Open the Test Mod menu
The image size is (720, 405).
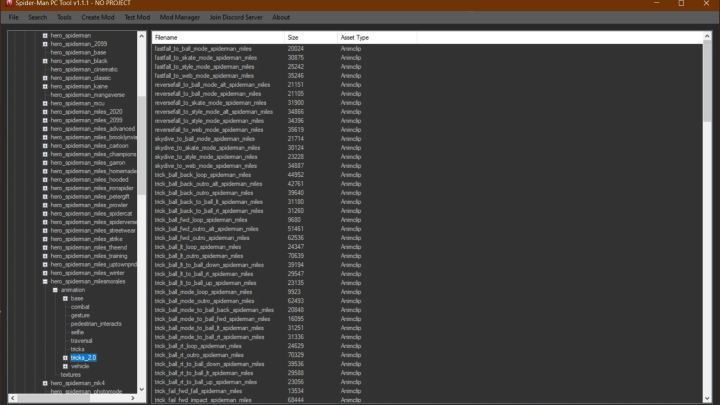tap(137, 17)
